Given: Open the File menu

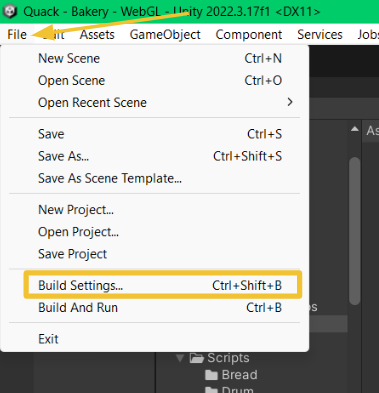Looking at the screenshot, I should click(17, 34).
